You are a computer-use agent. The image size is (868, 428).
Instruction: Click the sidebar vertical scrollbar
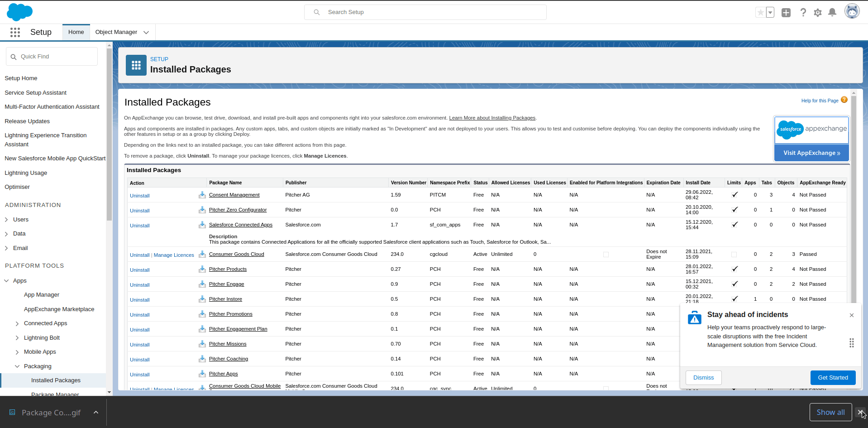click(109, 136)
